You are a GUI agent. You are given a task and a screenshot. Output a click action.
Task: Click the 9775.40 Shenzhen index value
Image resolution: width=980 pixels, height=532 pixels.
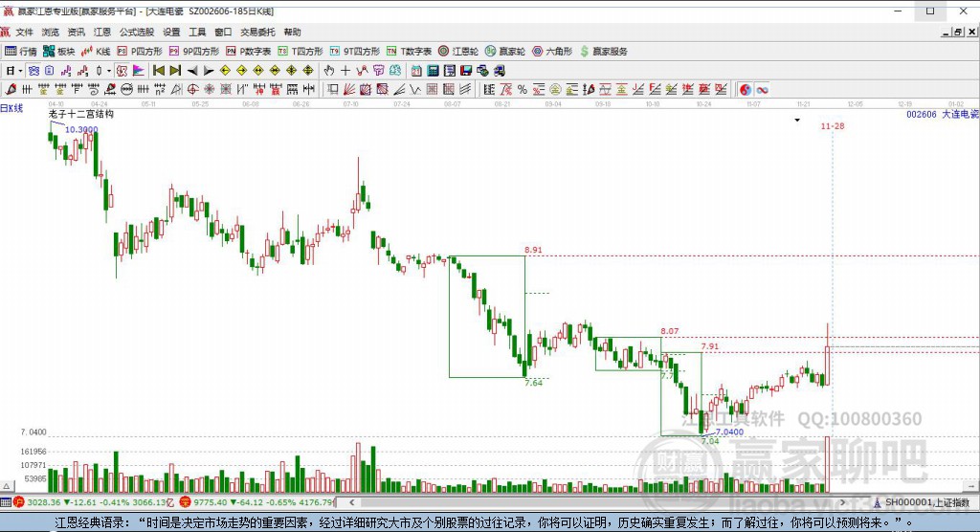pos(211,502)
